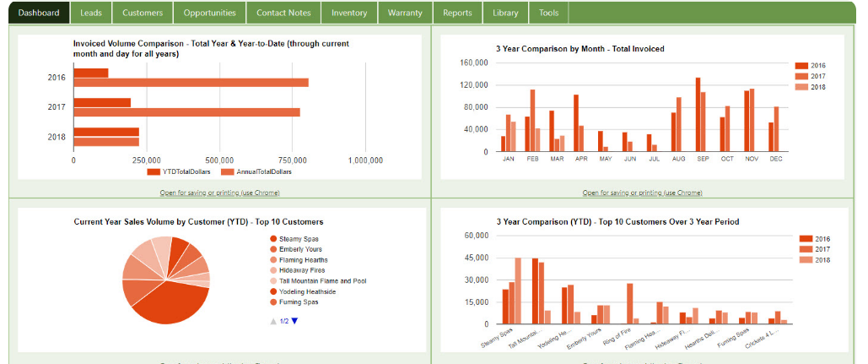Click the 'Hideaway Fires' legend label
The width and height of the screenshot is (868, 364).
tap(302, 270)
